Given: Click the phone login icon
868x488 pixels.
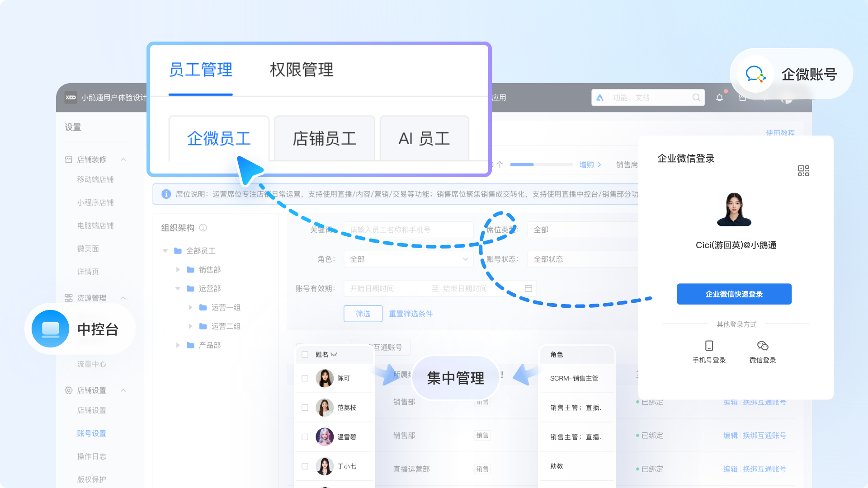Looking at the screenshot, I should click(x=709, y=346).
